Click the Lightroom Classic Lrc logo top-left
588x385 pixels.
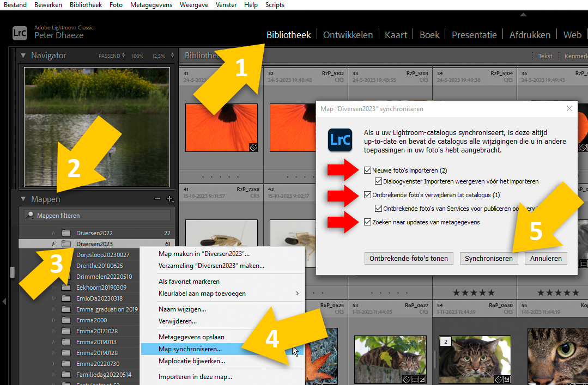tap(20, 33)
